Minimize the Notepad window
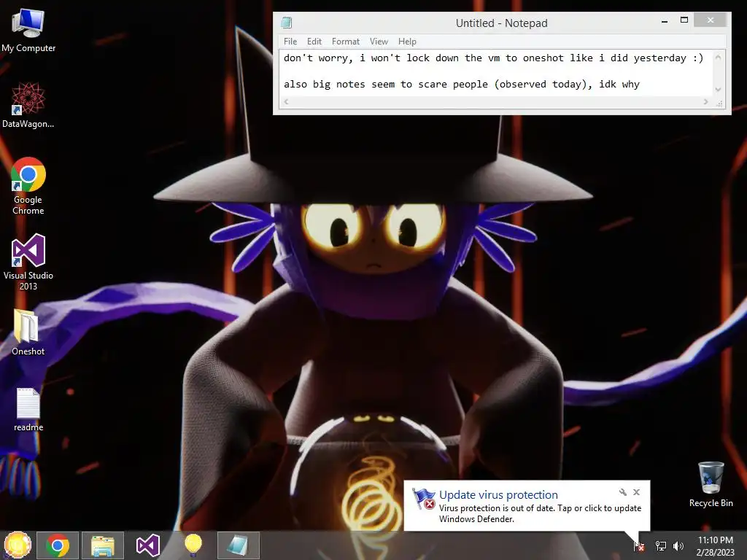This screenshot has height=560, width=747. click(x=665, y=20)
